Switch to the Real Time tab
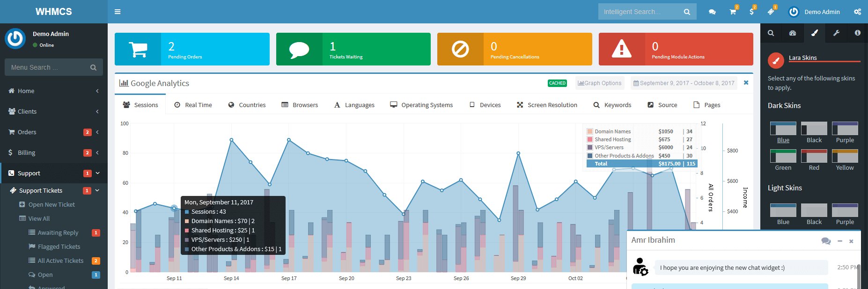The width and height of the screenshot is (868, 289). [x=193, y=105]
